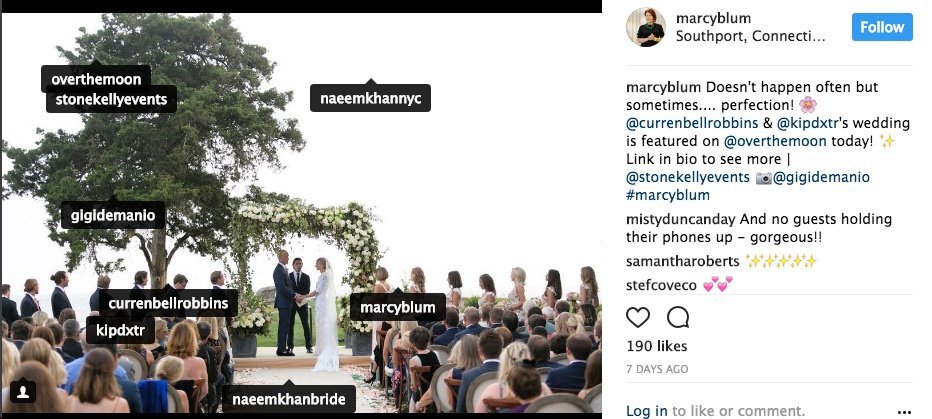Click the @currenbellrobbins mention in the caption

(x=692, y=123)
